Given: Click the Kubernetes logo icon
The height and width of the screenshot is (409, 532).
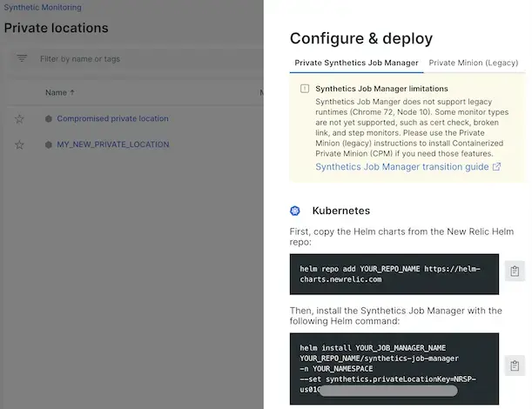Looking at the screenshot, I should click(296, 211).
